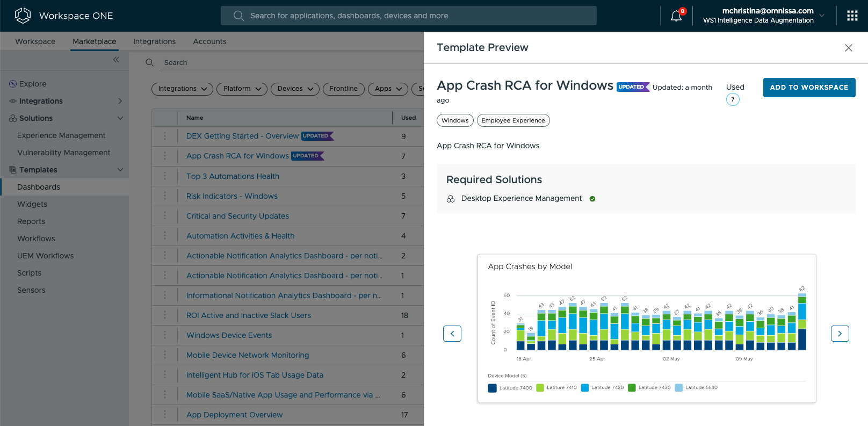Select the Windows tag chip
The height and width of the screenshot is (426, 868).
(455, 120)
